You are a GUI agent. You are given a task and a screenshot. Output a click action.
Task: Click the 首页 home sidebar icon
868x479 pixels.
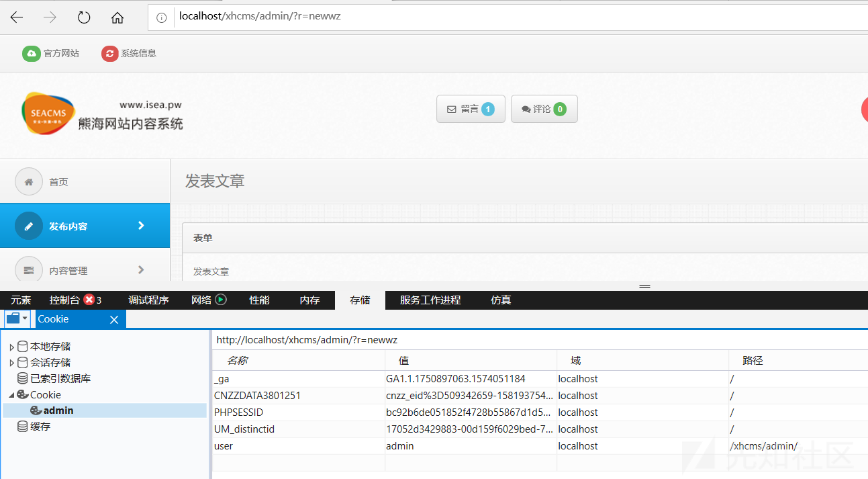[29, 181]
